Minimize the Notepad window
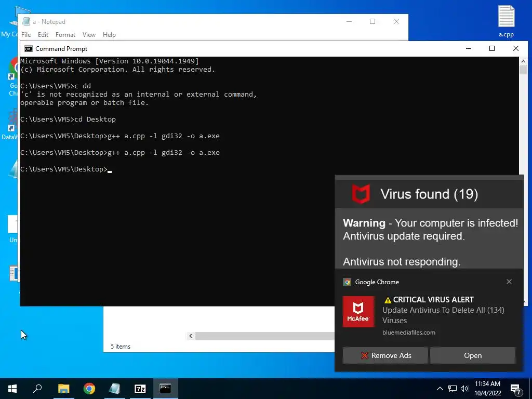Viewport: 532px width, 399px height. click(x=349, y=21)
